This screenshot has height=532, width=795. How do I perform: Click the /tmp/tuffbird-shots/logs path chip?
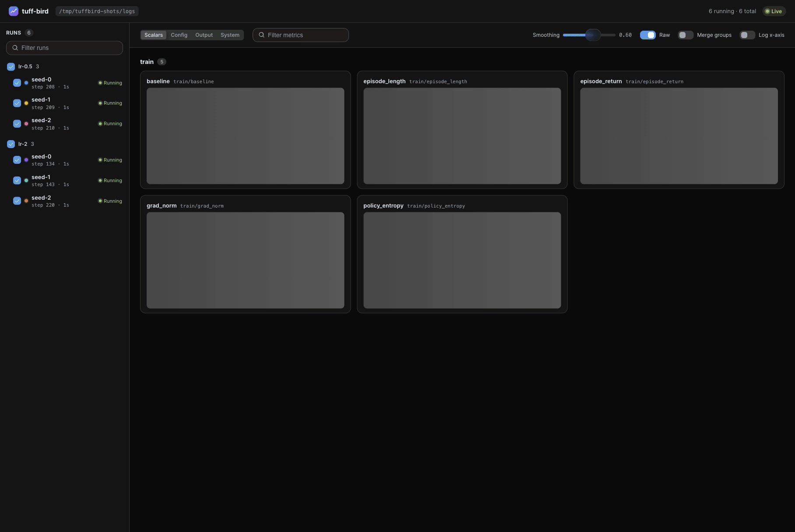coord(97,11)
